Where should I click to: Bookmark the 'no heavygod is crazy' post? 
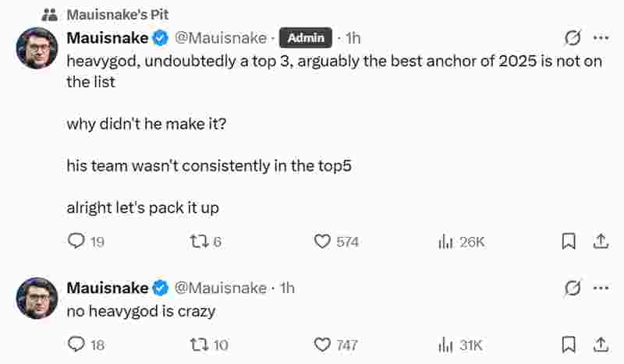(x=569, y=345)
